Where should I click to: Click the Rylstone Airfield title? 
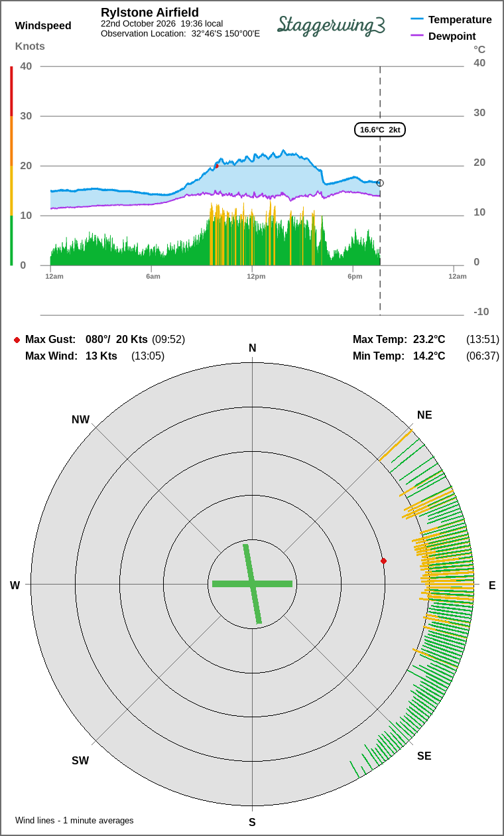(150, 13)
